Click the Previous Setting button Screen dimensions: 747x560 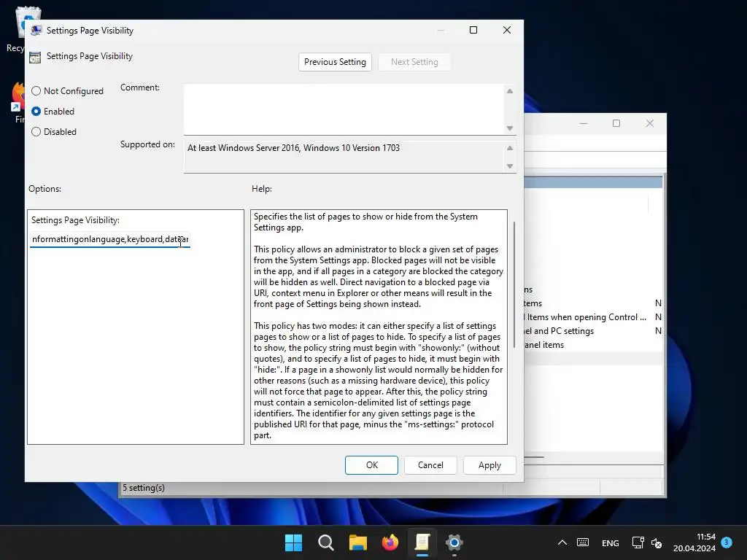(335, 62)
